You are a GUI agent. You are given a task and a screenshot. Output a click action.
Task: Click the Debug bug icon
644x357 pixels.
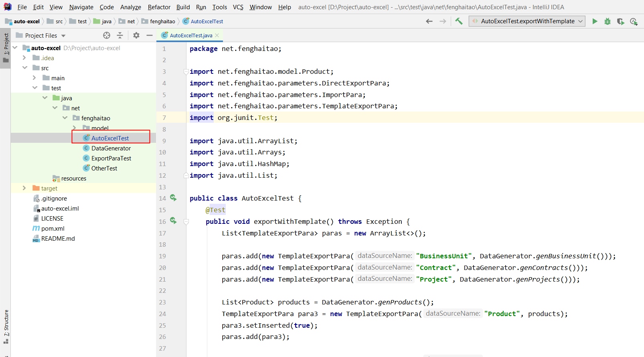(608, 21)
